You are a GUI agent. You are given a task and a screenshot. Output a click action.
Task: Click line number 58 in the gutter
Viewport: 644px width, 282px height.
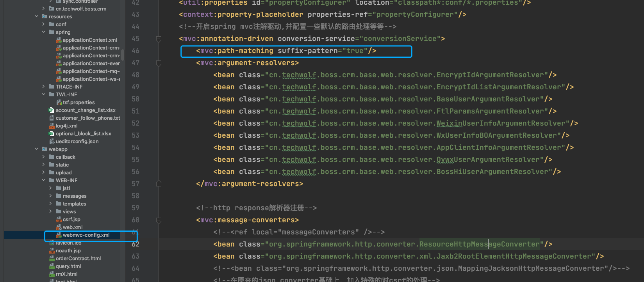[135, 196]
